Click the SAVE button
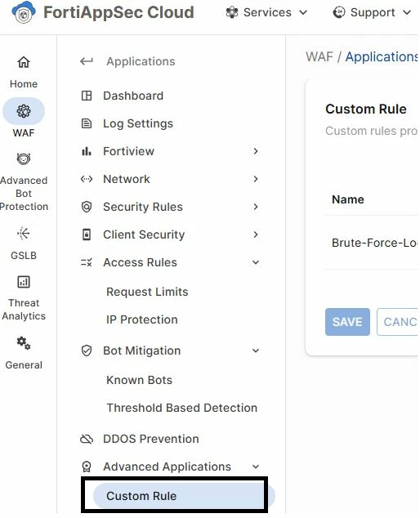The width and height of the screenshot is (420, 518). 347,322
